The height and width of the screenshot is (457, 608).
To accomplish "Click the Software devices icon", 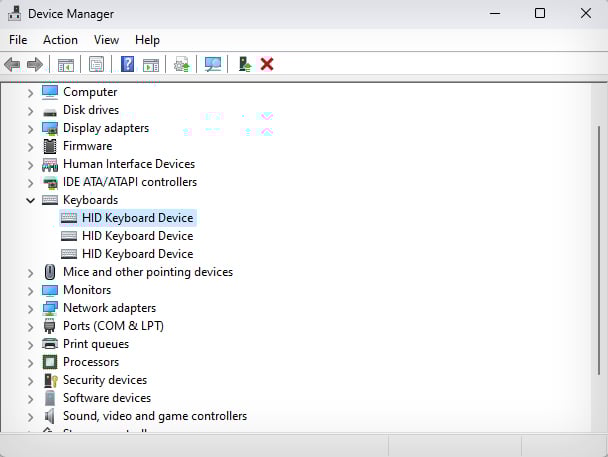I will [x=50, y=398].
